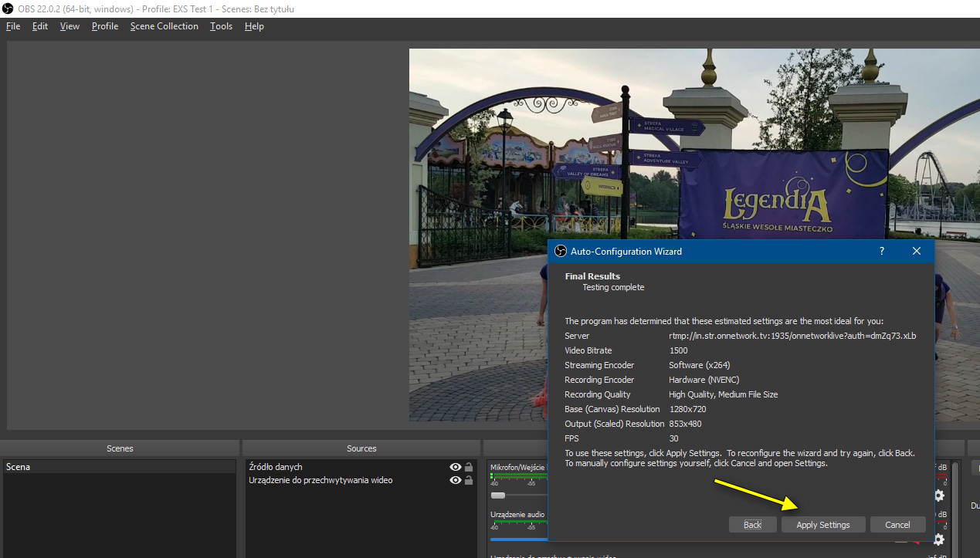The height and width of the screenshot is (558, 980).
Task: Open the Help menu
Action: 254,26
